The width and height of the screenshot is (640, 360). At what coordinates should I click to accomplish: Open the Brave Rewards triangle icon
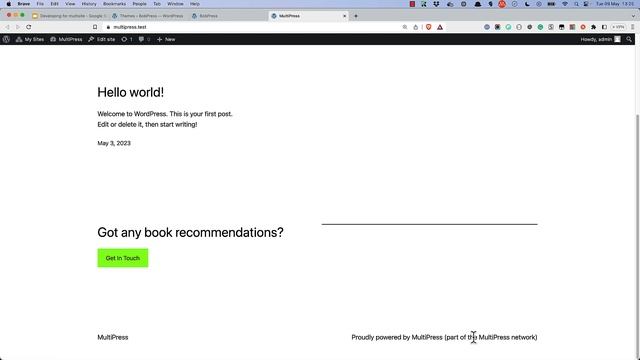coord(440,27)
